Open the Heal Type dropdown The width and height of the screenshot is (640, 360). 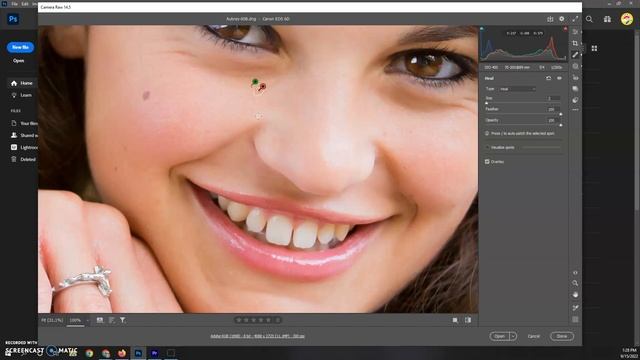coord(517,89)
